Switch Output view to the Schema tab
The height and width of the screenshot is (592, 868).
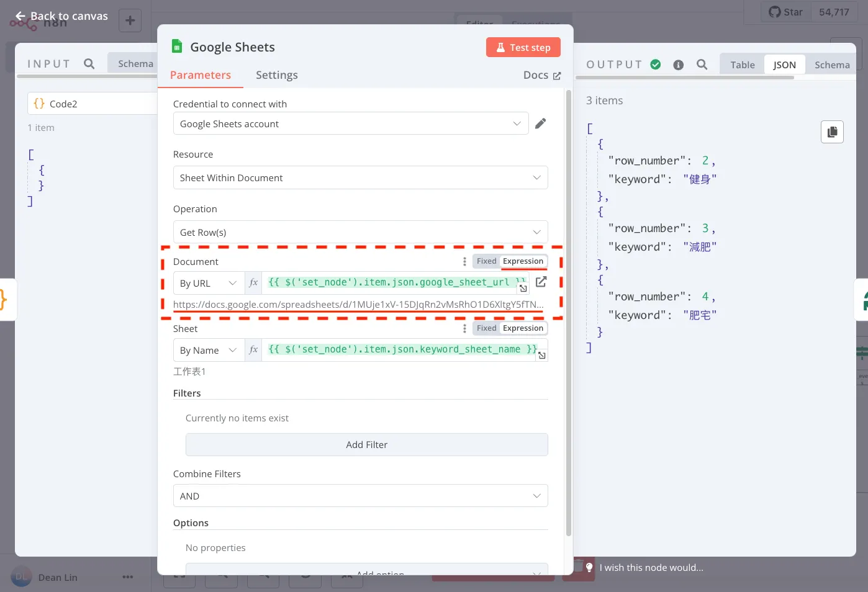point(832,65)
